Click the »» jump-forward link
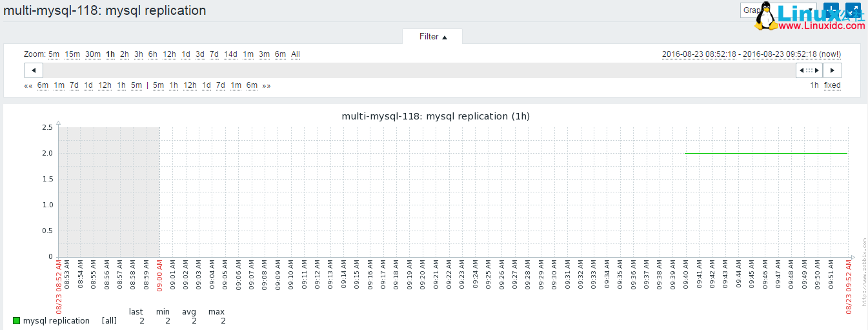Image resolution: width=868 pixels, height=330 pixels. [x=267, y=85]
